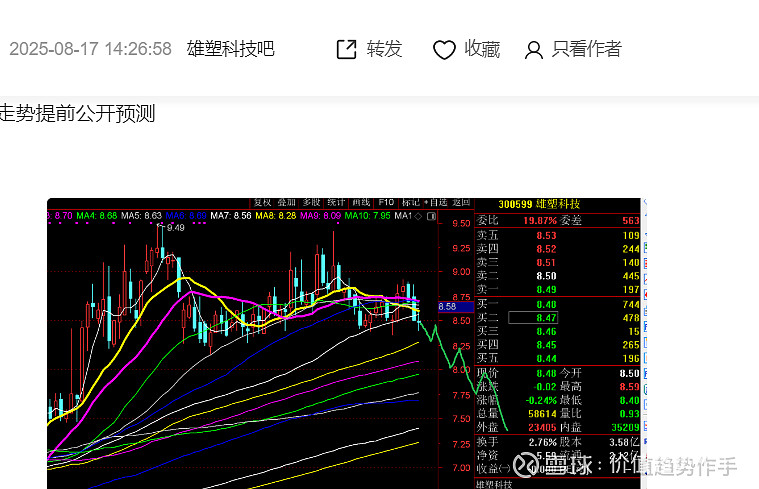Click the MA7: 8.56 indicator label
759x489 pixels.
pos(231,215)
